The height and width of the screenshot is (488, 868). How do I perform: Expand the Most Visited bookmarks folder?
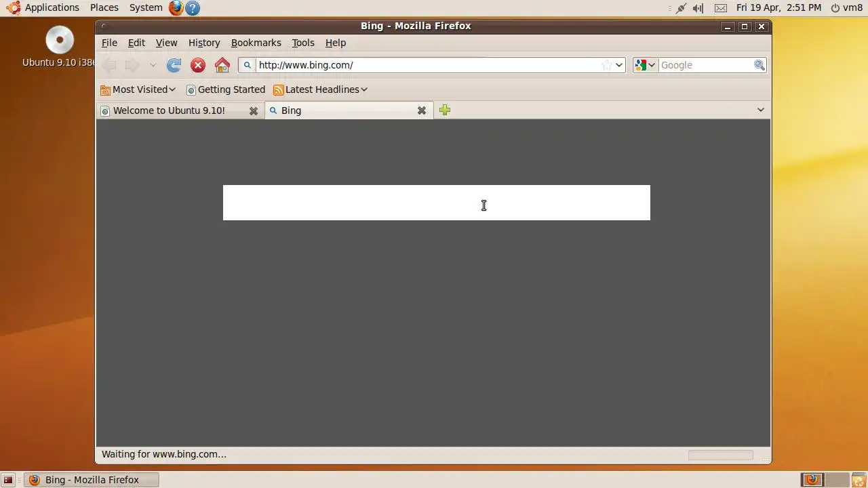(138, 89)
